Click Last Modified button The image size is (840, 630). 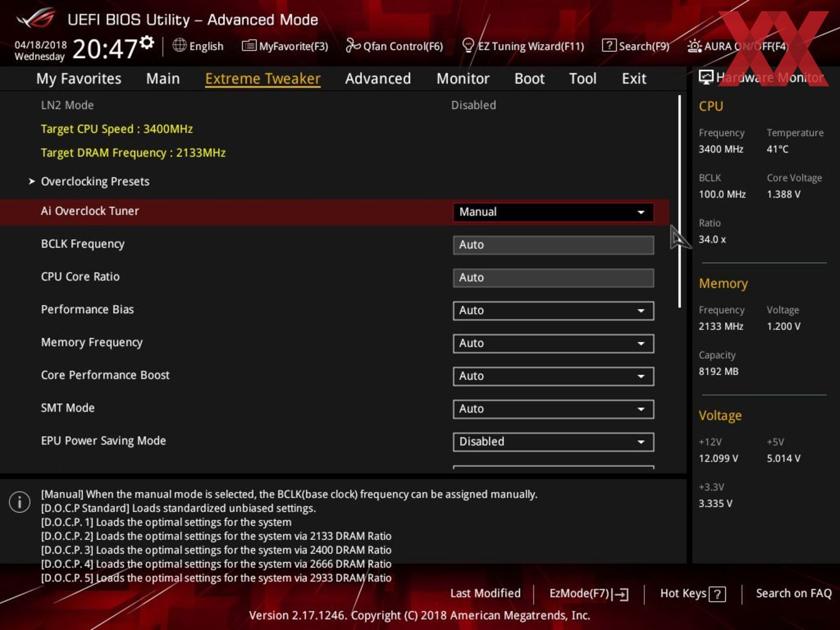pyautogui.click(x=485, y=594)
